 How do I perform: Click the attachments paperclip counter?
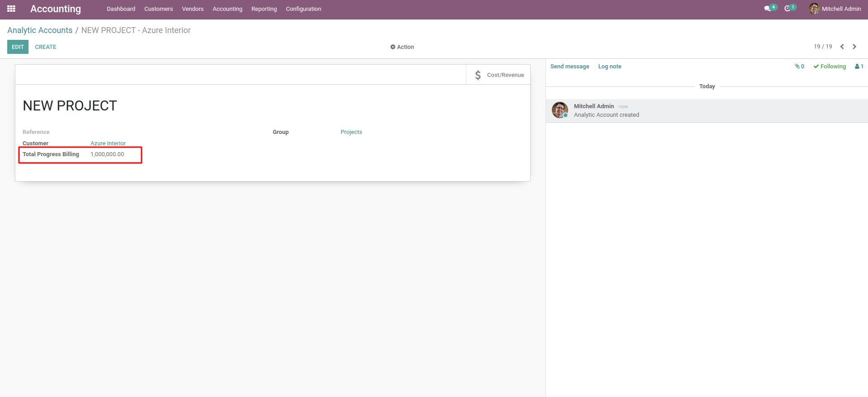(x=799, y=67)
